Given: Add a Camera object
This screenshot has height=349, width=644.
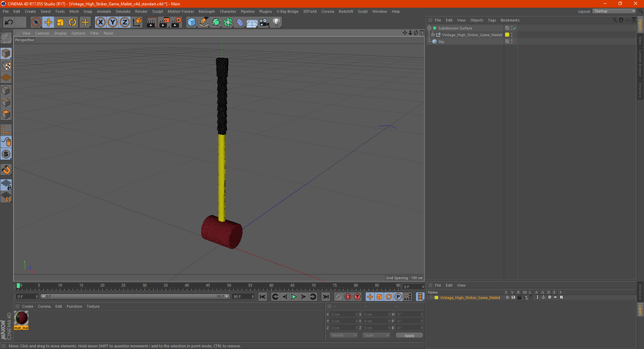Looking at the screenshot, I should [264, 22].
